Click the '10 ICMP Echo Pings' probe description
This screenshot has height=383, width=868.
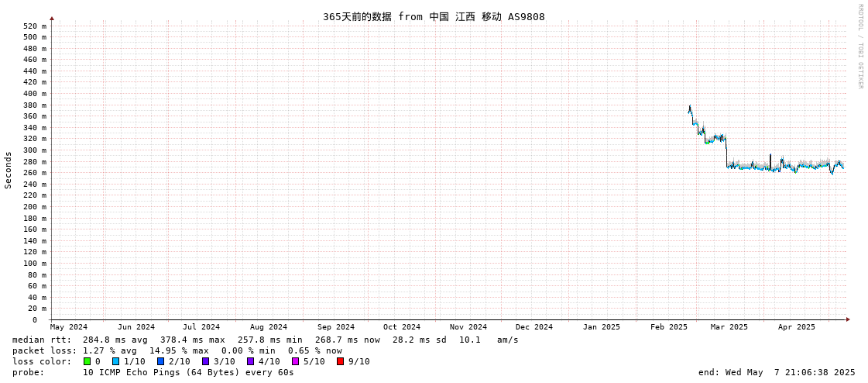tap(188, 372)
